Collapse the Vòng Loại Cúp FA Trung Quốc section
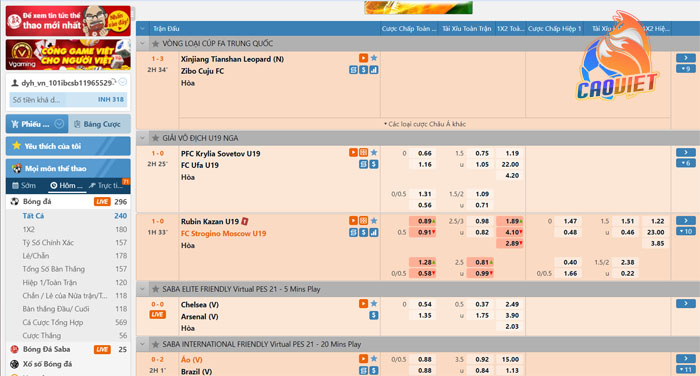The image size is (700, 376). point(142,44)
